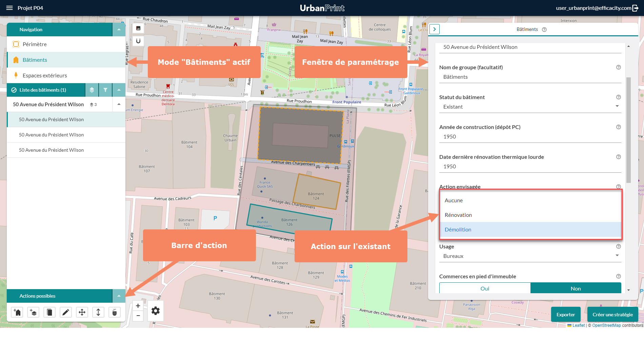
Task: Edit the Nom de groupe field
Action: point(530,77)
